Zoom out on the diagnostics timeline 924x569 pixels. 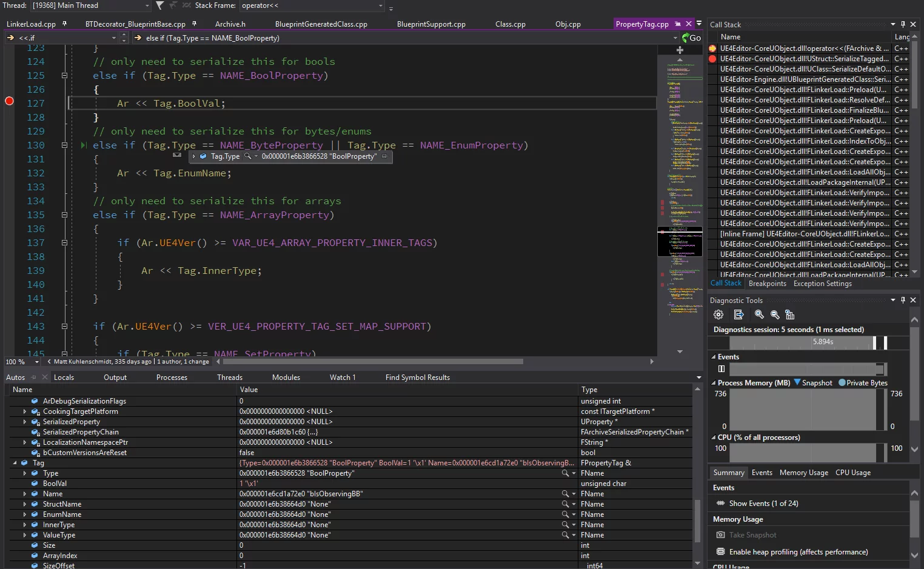775,314
